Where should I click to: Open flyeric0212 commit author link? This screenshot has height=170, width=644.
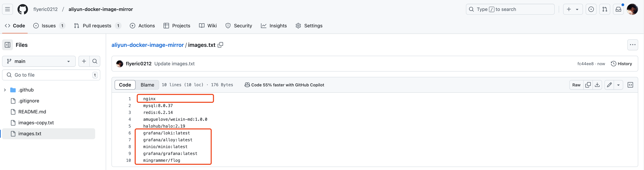tap(139, 64)
